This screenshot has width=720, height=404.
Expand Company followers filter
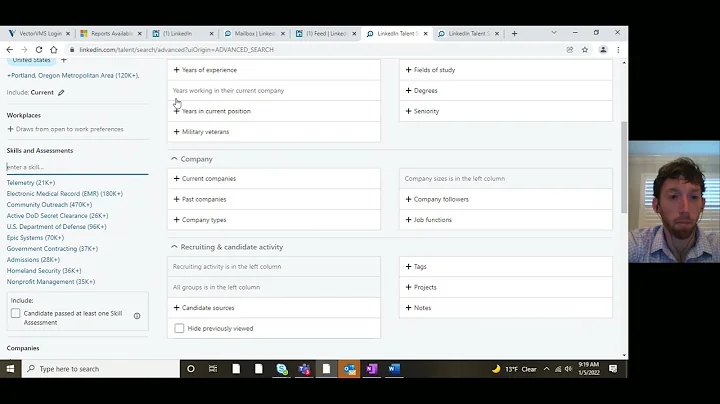(x=506, y=199)
